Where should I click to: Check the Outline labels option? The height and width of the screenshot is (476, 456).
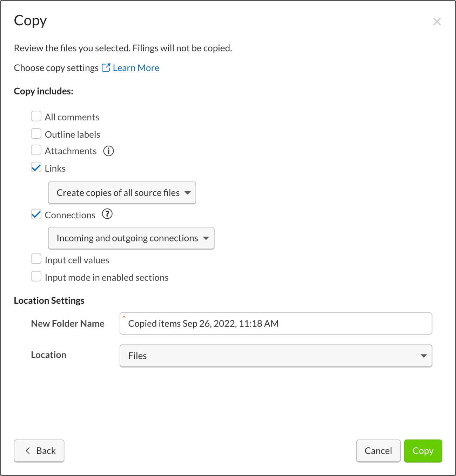pyautogui.click(x=36, y=133)
